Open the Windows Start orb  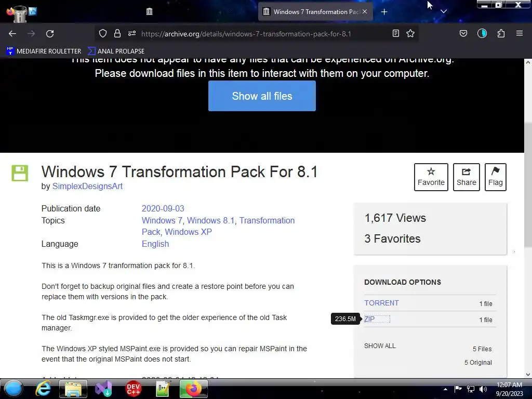[x=14, y=389]
